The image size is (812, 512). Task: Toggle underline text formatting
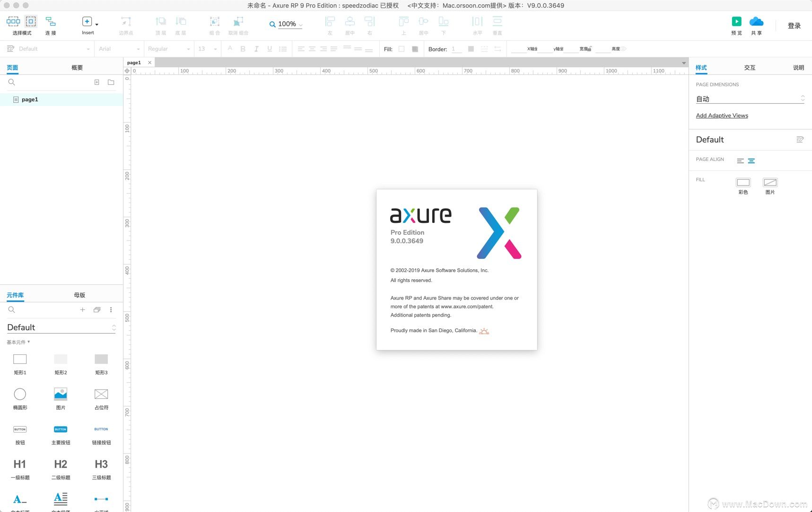point(270,49)
